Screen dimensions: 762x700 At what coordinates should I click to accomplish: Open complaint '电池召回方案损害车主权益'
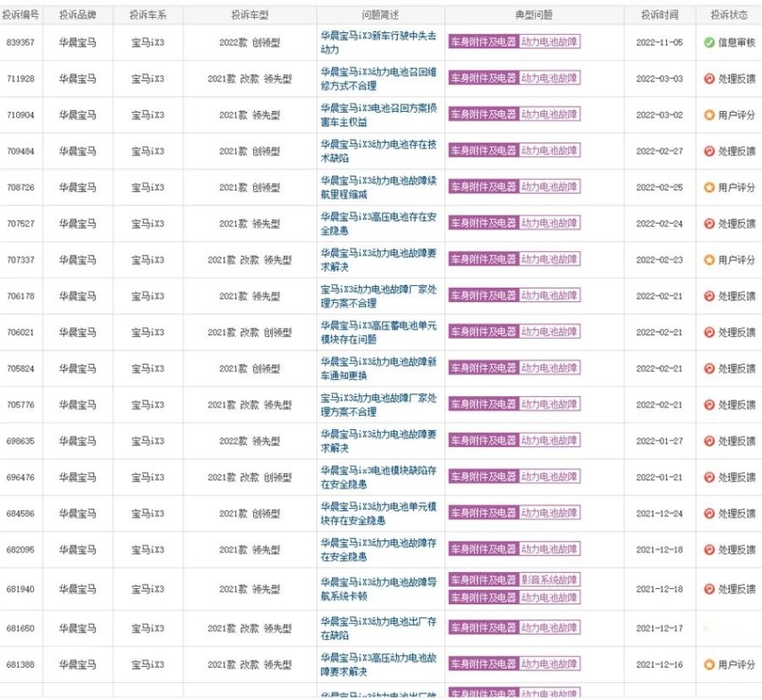point(378,115)
